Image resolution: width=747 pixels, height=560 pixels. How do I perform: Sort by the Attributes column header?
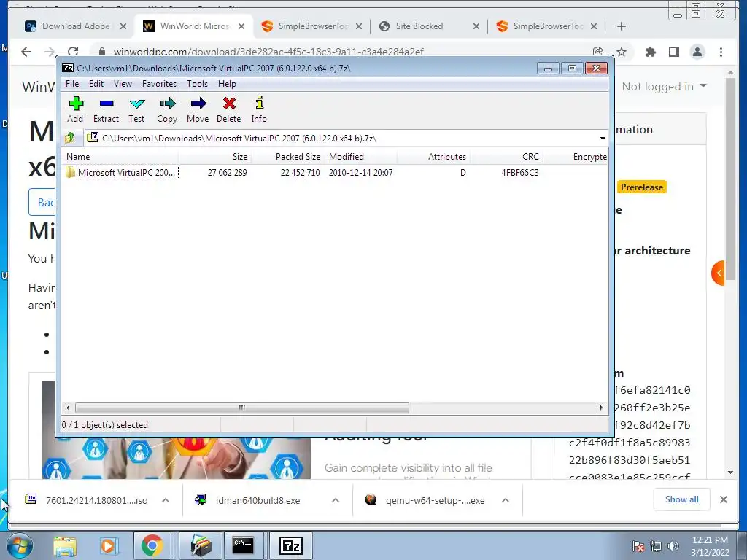433,157
